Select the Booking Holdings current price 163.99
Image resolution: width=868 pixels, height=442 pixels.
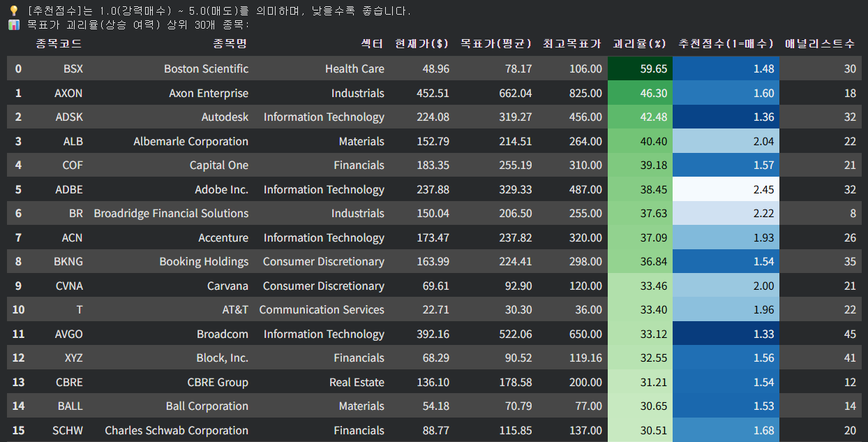(x=433, y=261)
